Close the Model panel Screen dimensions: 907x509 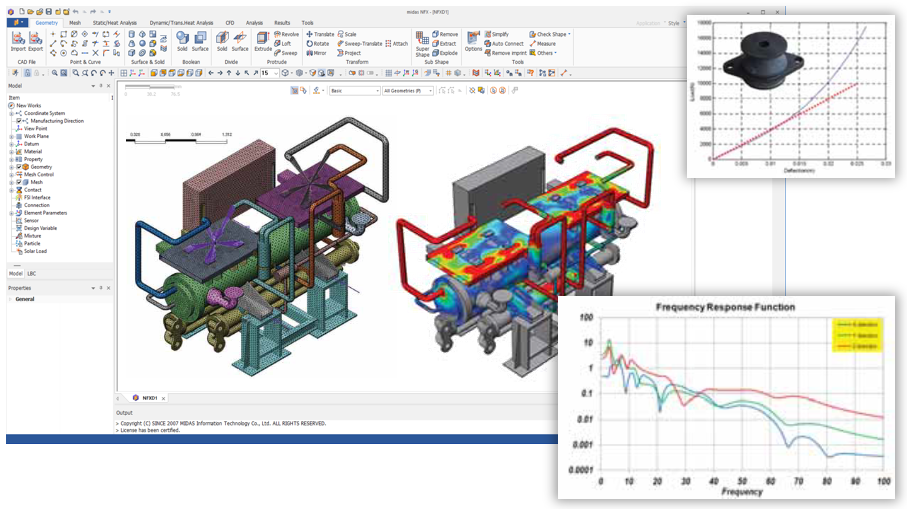[108, 86]
